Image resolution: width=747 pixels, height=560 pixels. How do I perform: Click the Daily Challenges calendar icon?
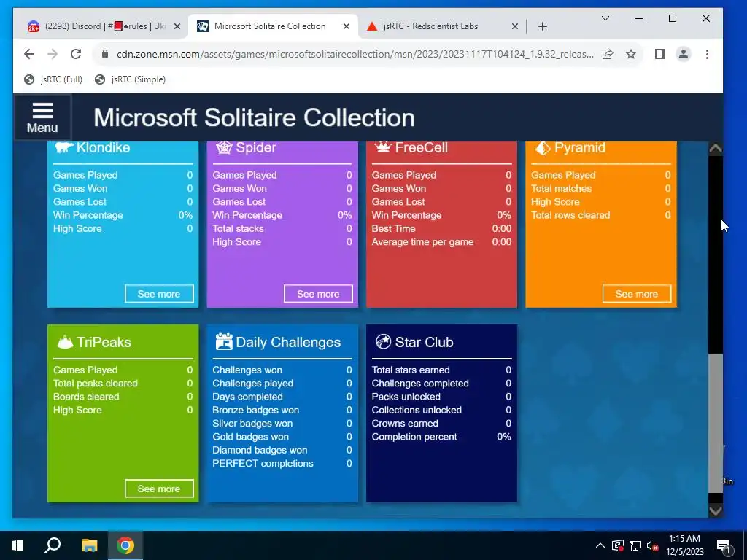[x=223, y=341]
